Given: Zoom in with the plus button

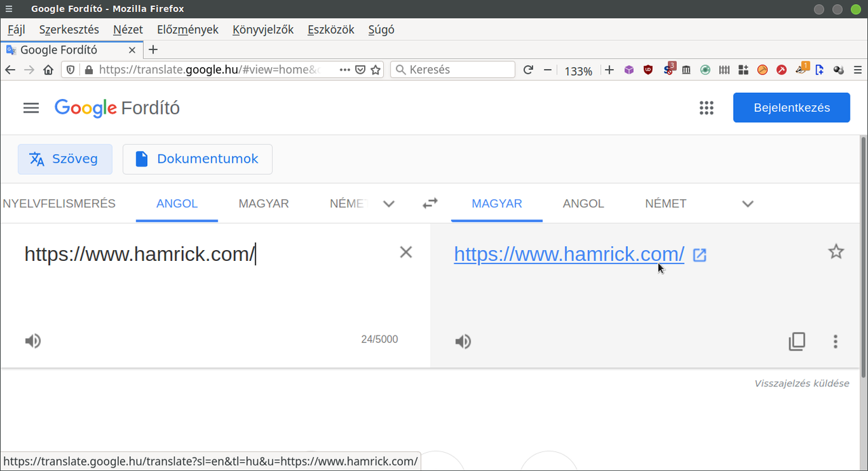Looking at the screenshot, I should pyautogui.click(x=609, y=70).
